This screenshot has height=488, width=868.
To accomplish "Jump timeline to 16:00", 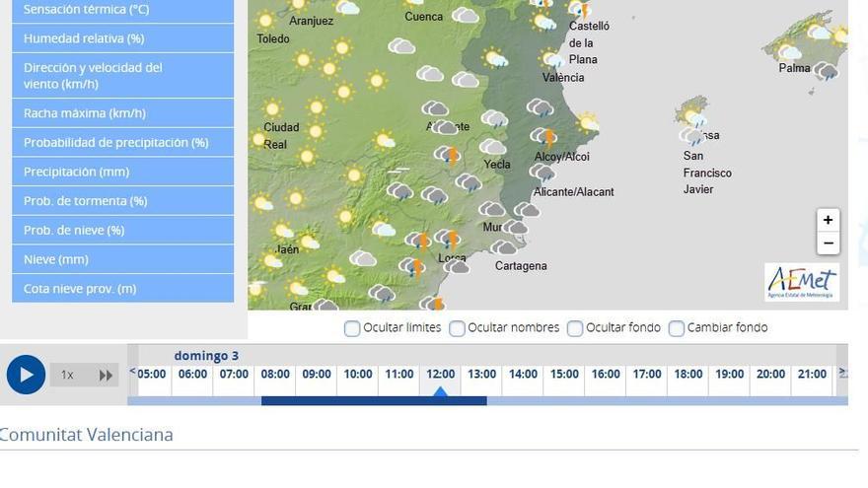I will click(606, 374).
